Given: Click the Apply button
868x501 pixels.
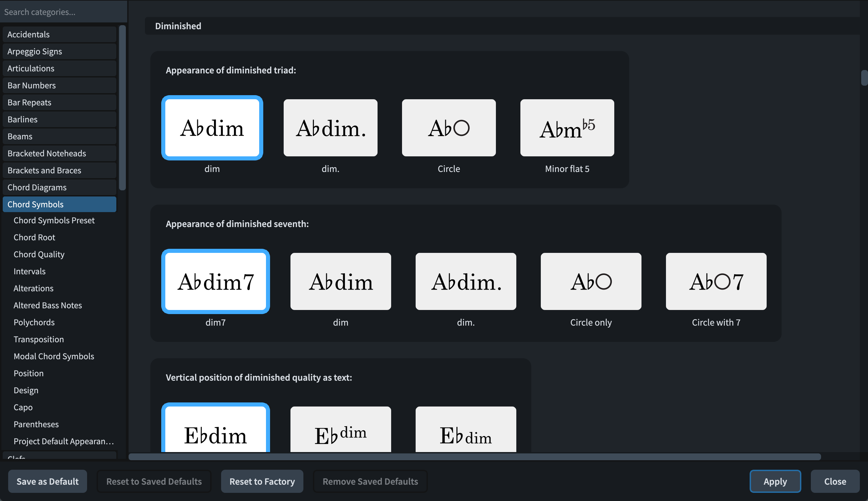Looking at the screenshot, I should coord(775,481).
